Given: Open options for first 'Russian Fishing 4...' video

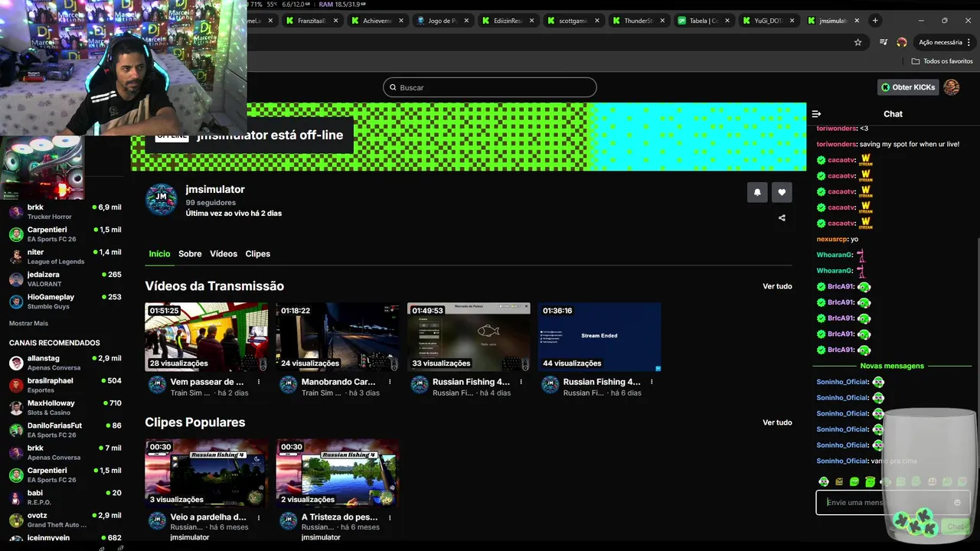Looking at the screenshot, I should pos(521,382).
